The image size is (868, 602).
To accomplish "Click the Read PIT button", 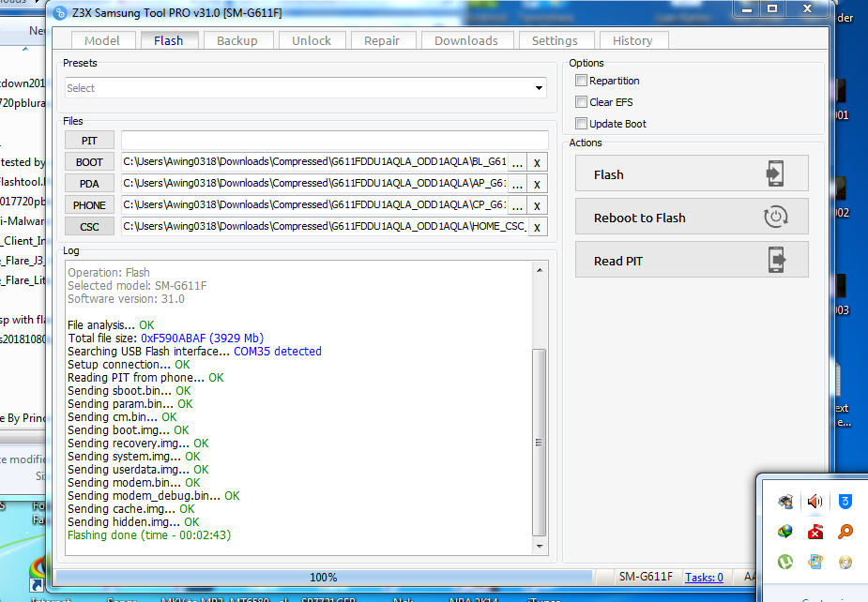I will 692,260.
